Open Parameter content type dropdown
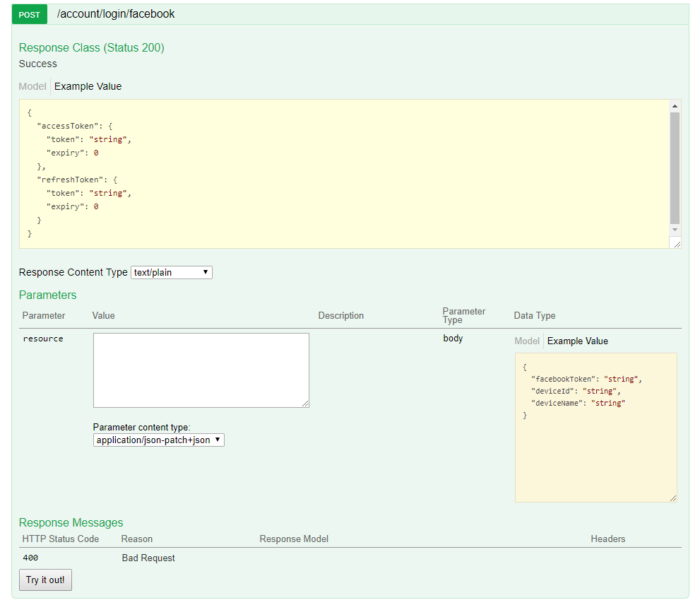The image size is (700, 605). tap(158, 440)
